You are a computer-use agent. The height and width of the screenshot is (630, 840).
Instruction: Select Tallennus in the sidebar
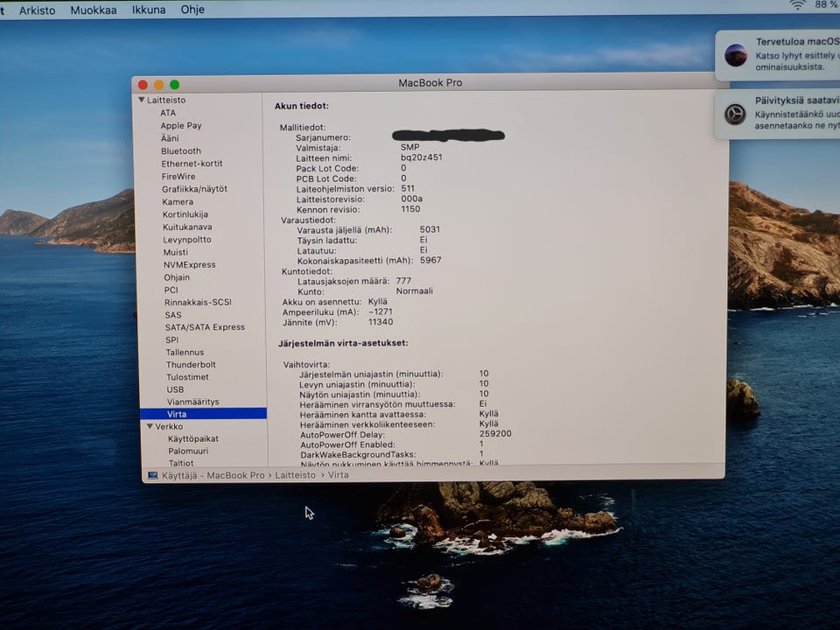[185, 353]
